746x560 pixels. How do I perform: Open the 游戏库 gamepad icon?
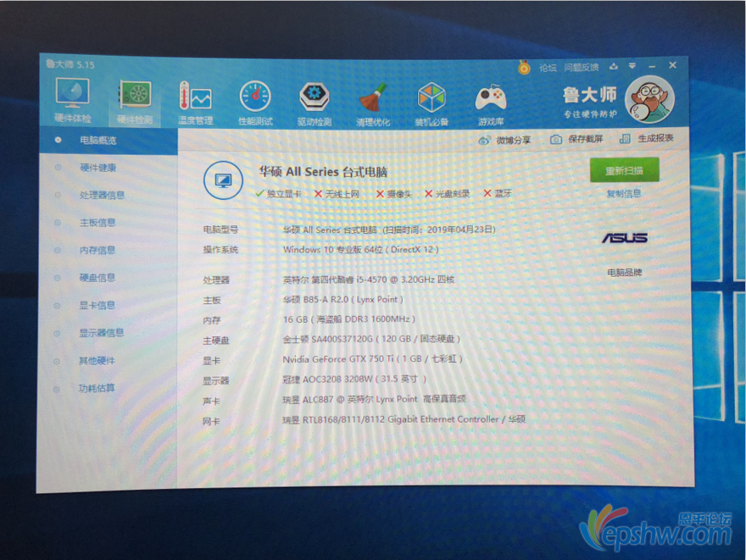491,104
